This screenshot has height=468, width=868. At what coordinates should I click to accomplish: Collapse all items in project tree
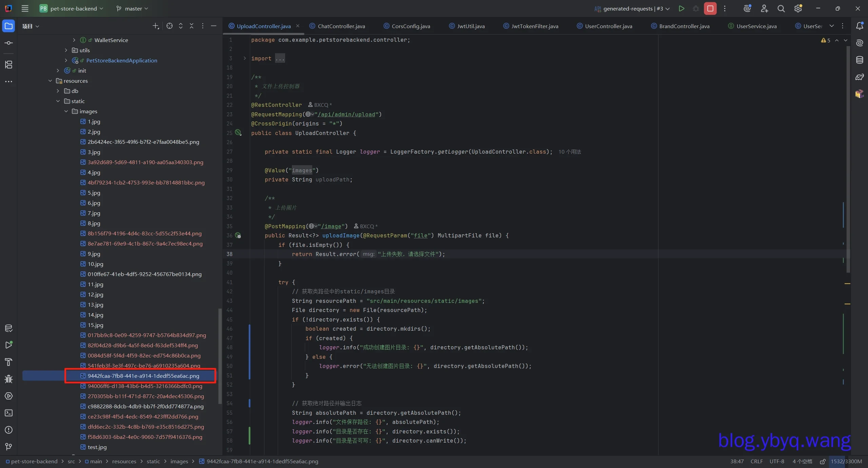[x=192, y=26]
